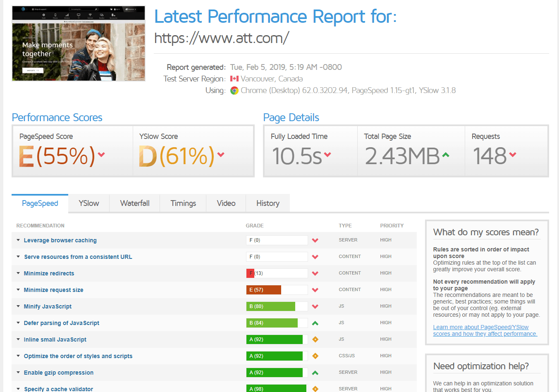This screenshot has height=392, width=559.
Task: Open Defer parsing of JavaScript recommendation
Action: tap(62, 323)
